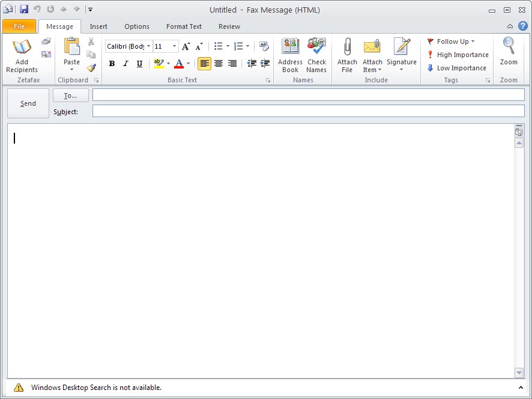The height and width of the screenshot is (399, 532).
Task: Select the Format Painter brush
Action: point(91,67)
